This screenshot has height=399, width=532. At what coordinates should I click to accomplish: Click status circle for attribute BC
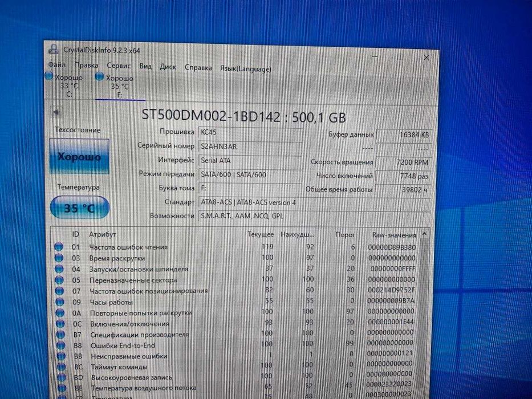[x=62, y=367]
